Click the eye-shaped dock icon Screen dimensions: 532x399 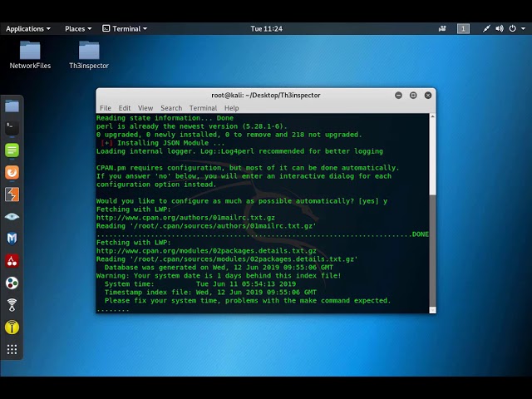pos(12,216)
